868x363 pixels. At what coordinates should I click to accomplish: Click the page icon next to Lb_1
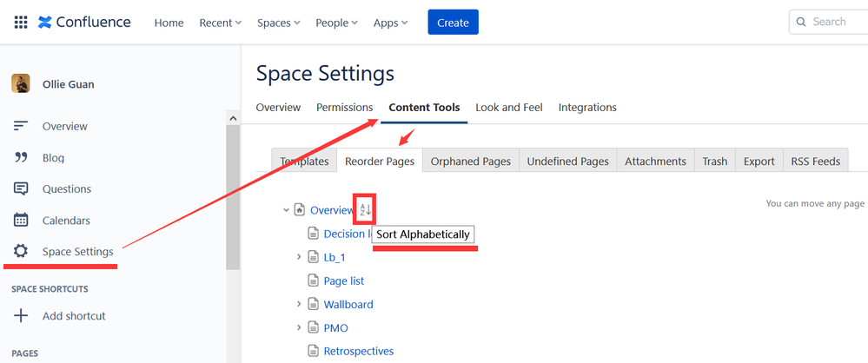314,257
